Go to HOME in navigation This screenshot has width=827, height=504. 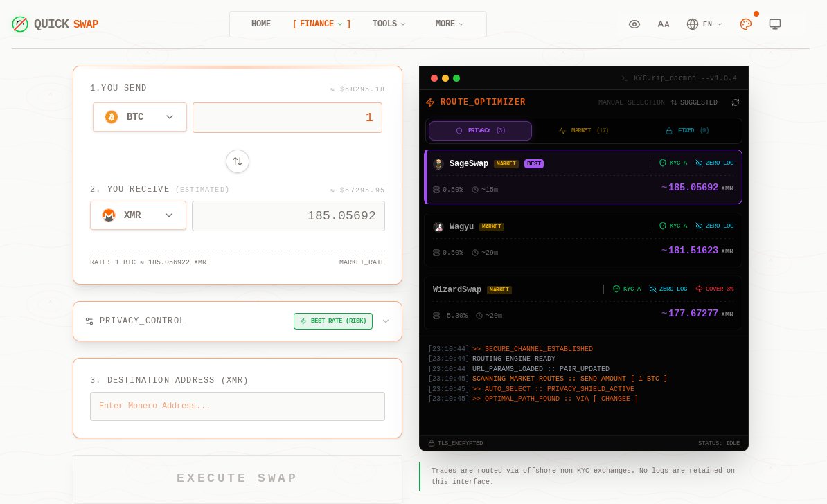point(261,24)
